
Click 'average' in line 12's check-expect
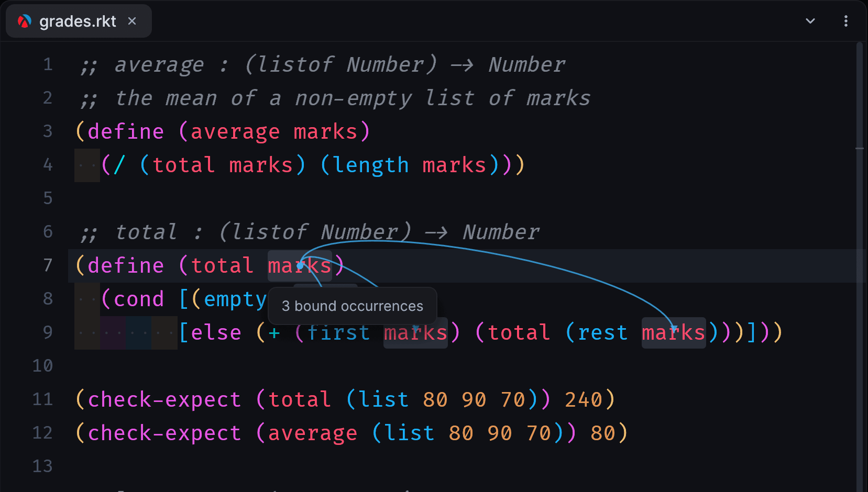313,433
